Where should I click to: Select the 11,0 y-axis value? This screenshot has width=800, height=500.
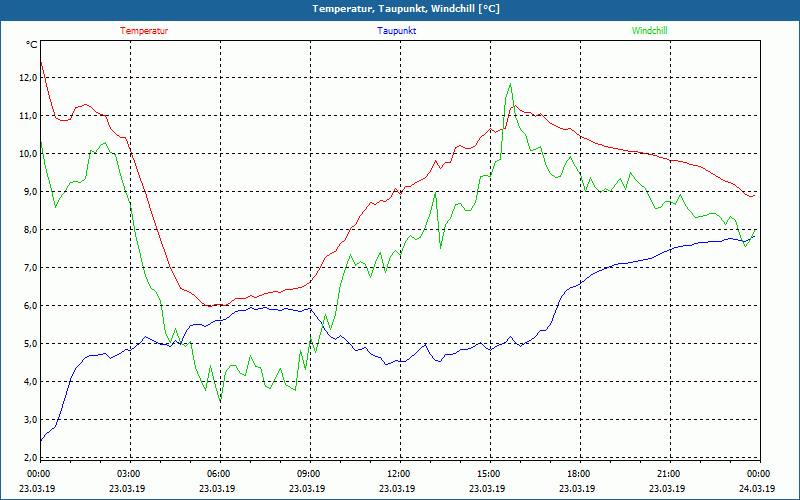click(x=28, y=116)
